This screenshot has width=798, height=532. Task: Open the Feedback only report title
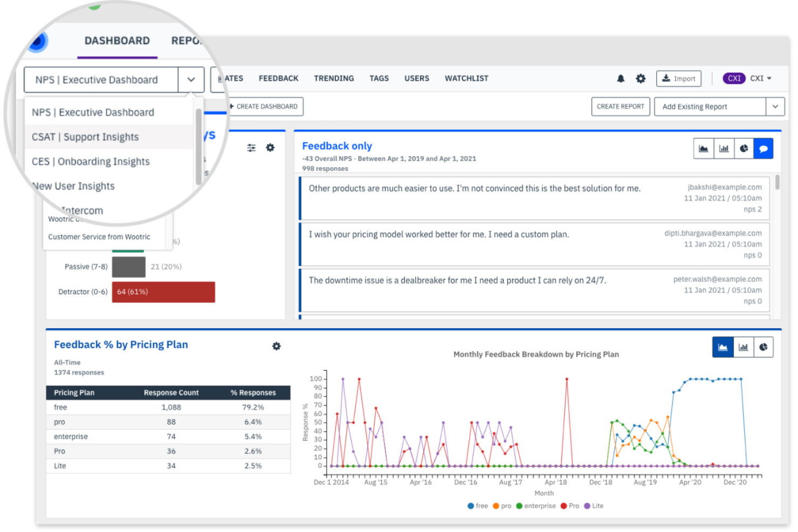[337, 146]
